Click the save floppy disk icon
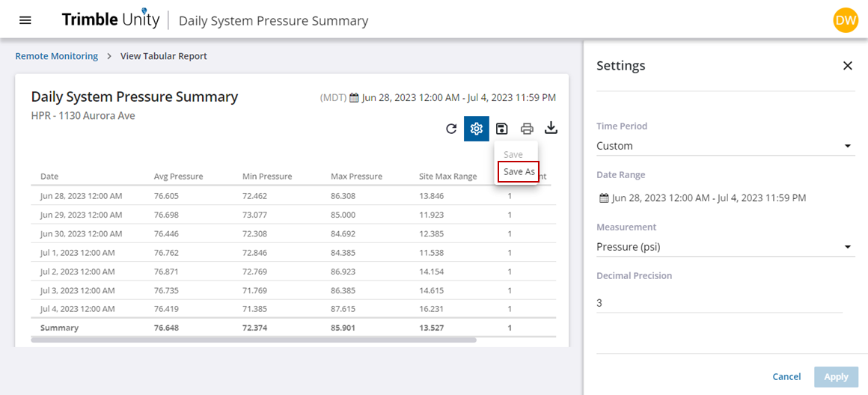Image resolution: width=868 pixels, height=395 pixels. click(502, 129)
